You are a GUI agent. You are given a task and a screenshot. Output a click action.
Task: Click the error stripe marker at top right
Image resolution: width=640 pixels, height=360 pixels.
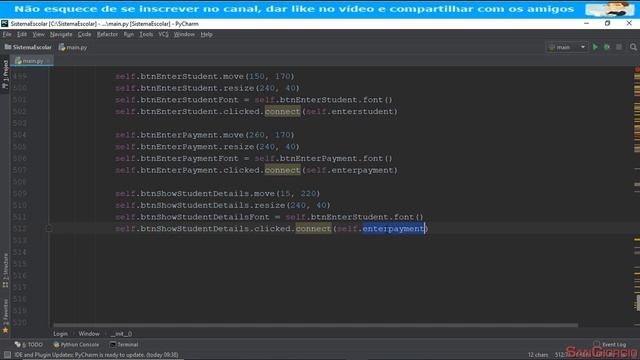point(637,70)
